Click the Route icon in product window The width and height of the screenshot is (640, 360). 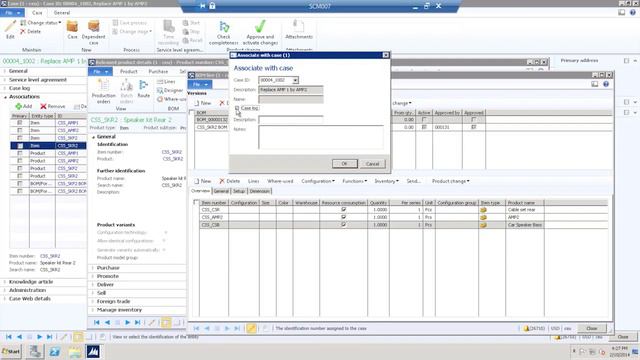click(144, 85)
